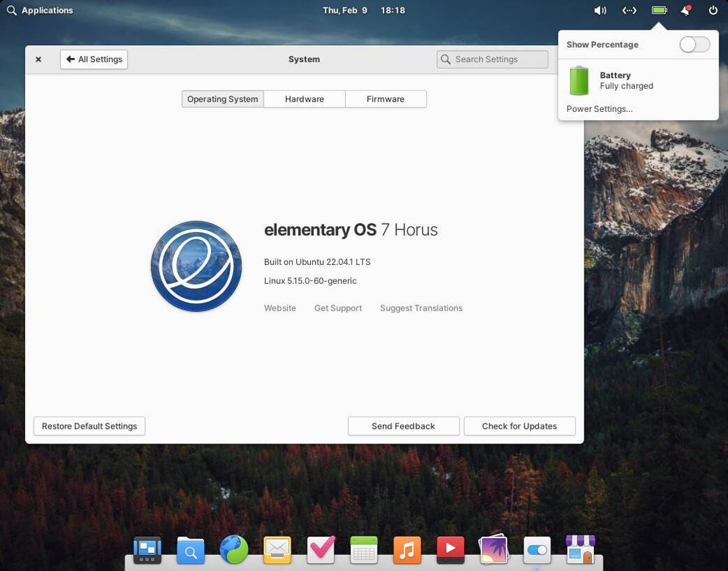This screenshot has width=728, height=571.
Task: Launch the Tasks app from the dock
Action: point(320,550)
